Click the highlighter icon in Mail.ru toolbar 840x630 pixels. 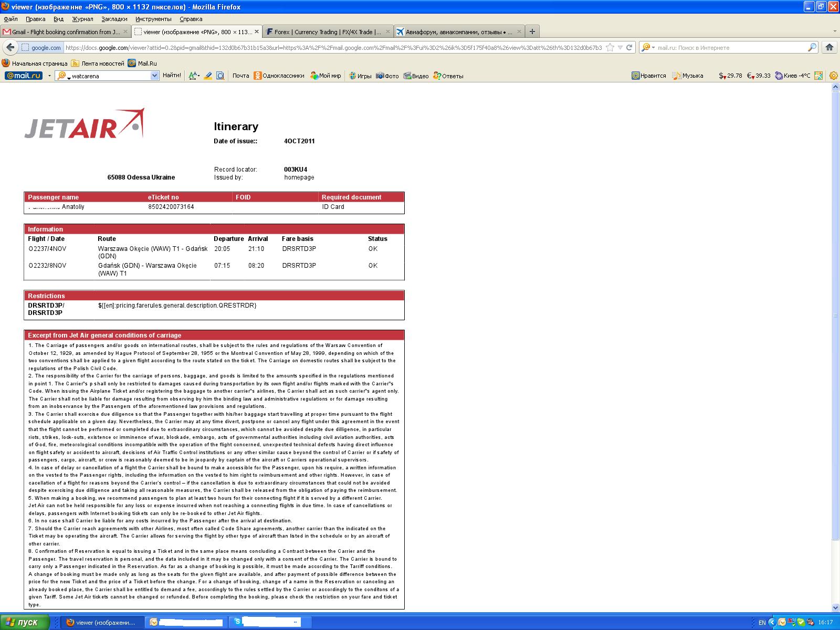(208, 76)
